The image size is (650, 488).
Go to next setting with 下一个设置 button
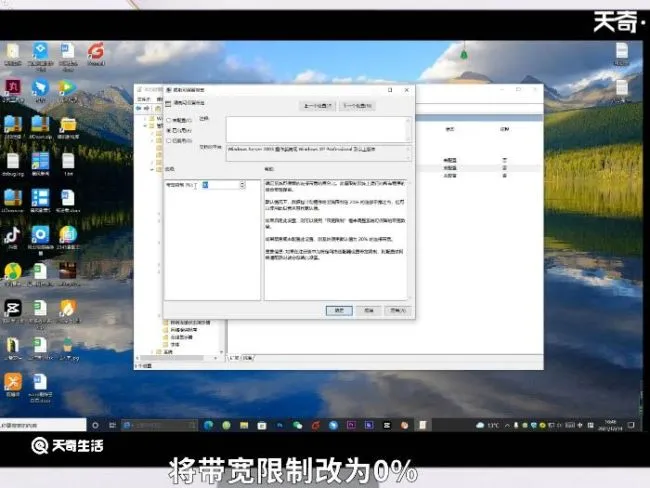tap(357, 106)
